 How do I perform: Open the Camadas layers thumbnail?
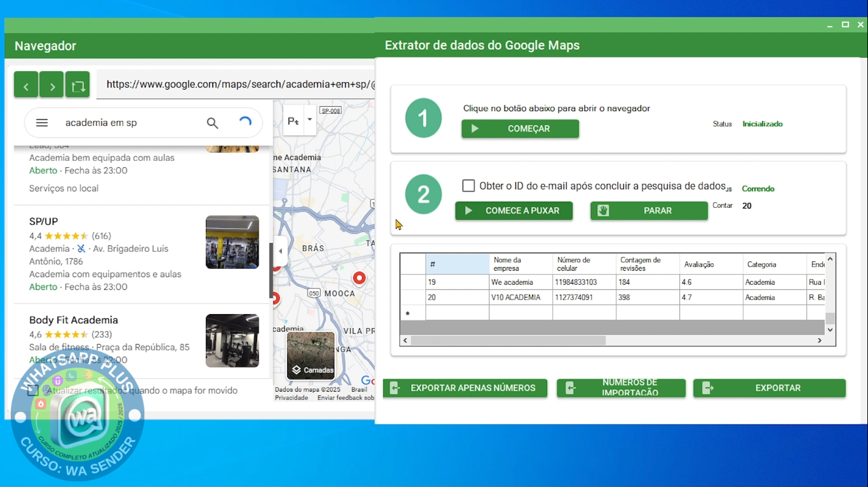tap(311, 355)
